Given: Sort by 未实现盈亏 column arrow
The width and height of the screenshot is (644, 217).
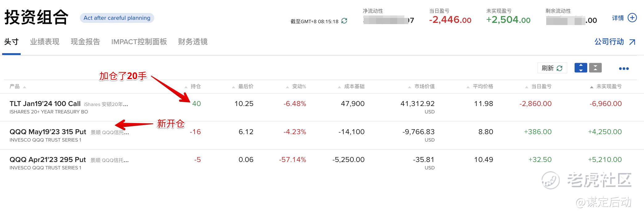Looking at the screenshot, I should [591, 87].
